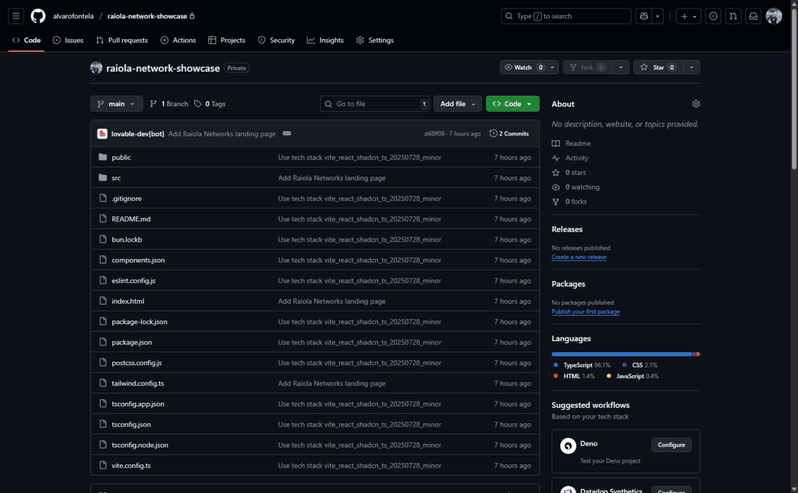Viewport: 798px width, 493px height.
Task: Open the index.html file
Action: point(128,301)
